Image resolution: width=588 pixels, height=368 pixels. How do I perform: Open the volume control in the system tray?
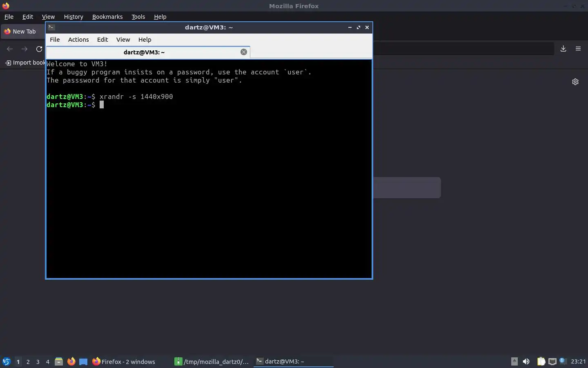pyautogui.click(x=526, y=361)
